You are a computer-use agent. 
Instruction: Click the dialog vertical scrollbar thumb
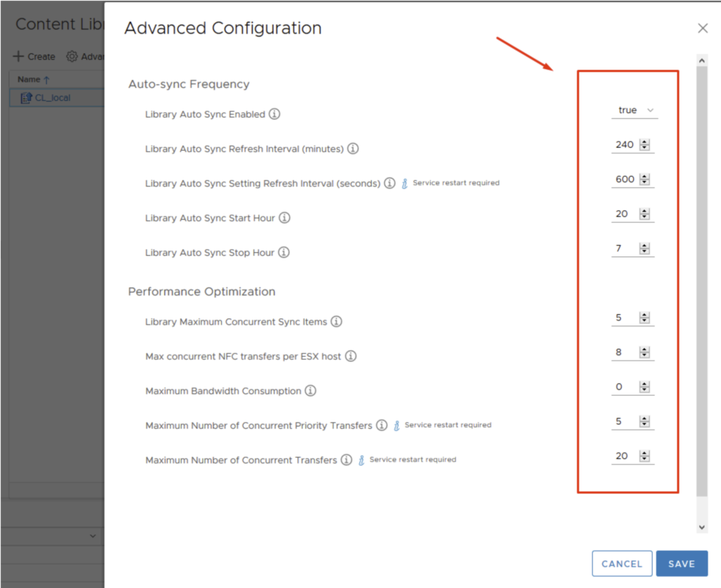click(x=702, y=282)
